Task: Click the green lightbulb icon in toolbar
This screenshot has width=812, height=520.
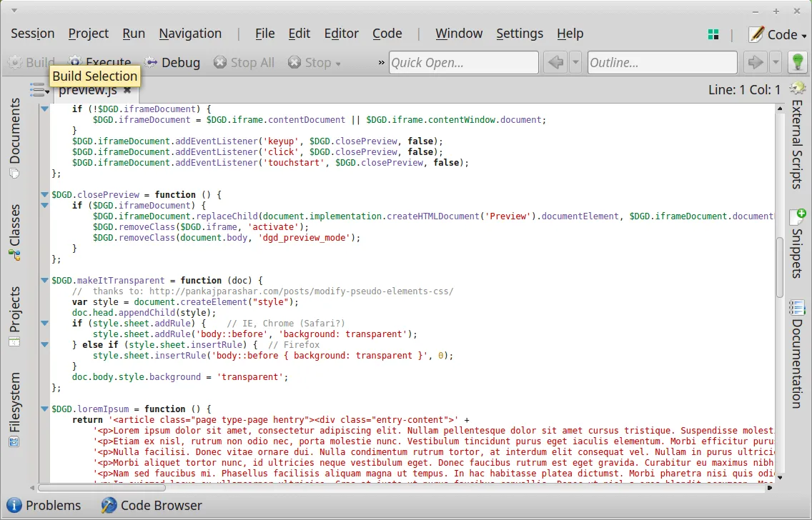Action: 797,63
